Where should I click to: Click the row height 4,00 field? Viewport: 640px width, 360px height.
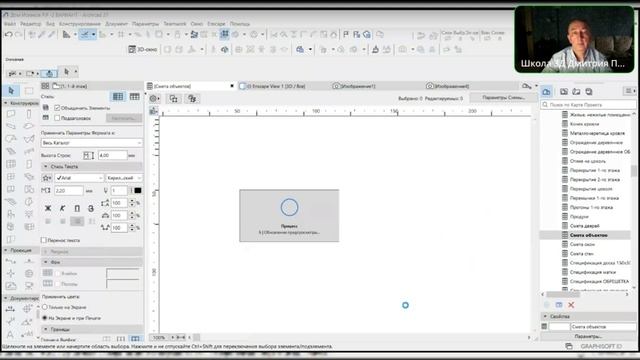click(x=112, y=155)
